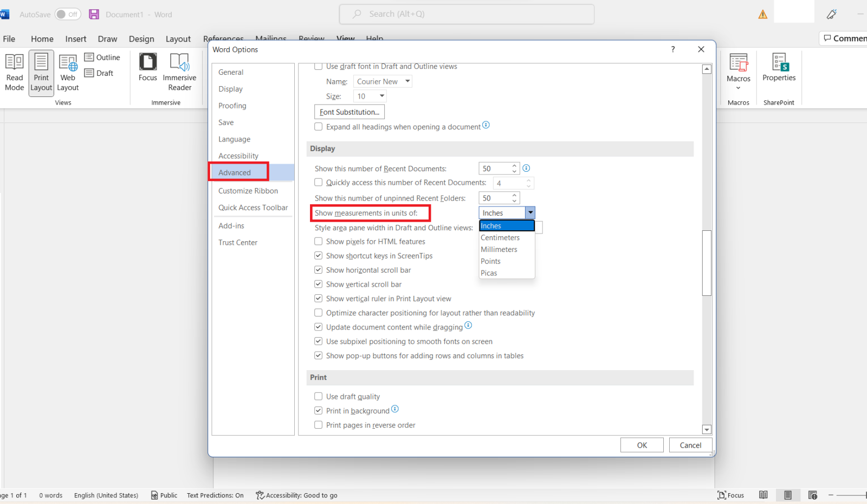Select Print Layout view
The height and width of the screenshot is (504, 867).
click(x=41, y=73)
